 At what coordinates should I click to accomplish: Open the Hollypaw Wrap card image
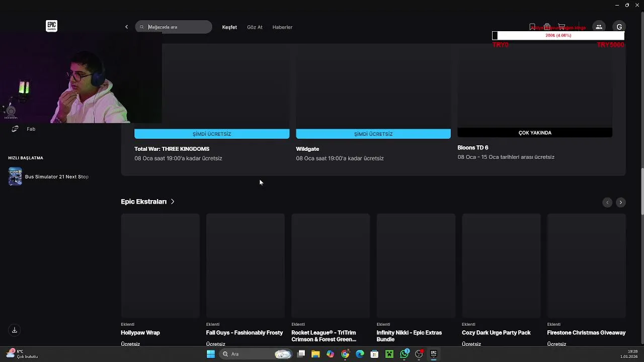tap(160, 266)
